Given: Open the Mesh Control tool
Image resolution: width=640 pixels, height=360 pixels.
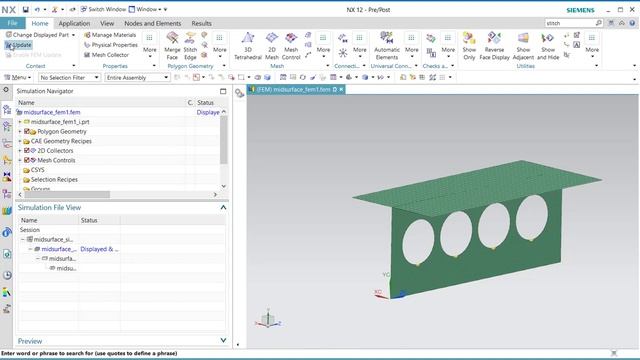Looking at the screenshot, I should (291, 46).
